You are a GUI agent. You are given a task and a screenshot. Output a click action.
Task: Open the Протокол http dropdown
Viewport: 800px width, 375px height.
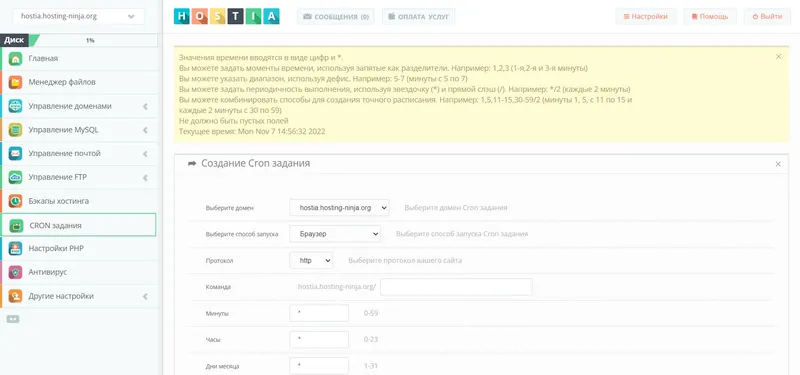click(311, 260)
